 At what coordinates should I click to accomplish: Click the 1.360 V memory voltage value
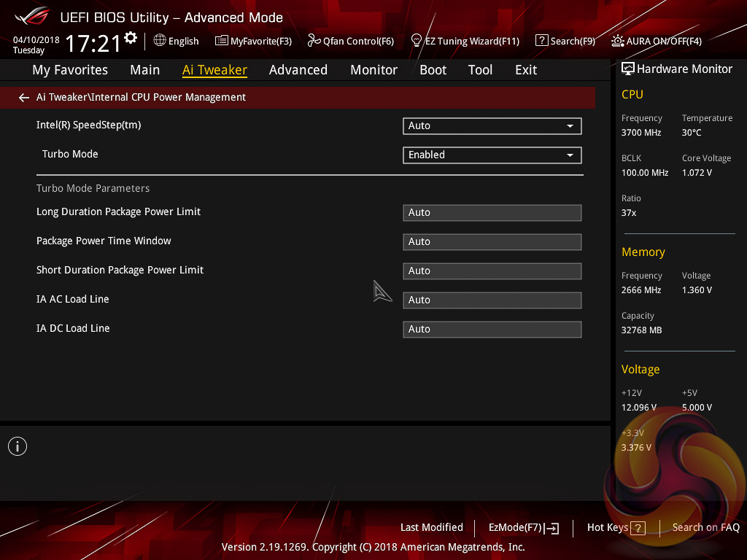click(x=697, y=290)
